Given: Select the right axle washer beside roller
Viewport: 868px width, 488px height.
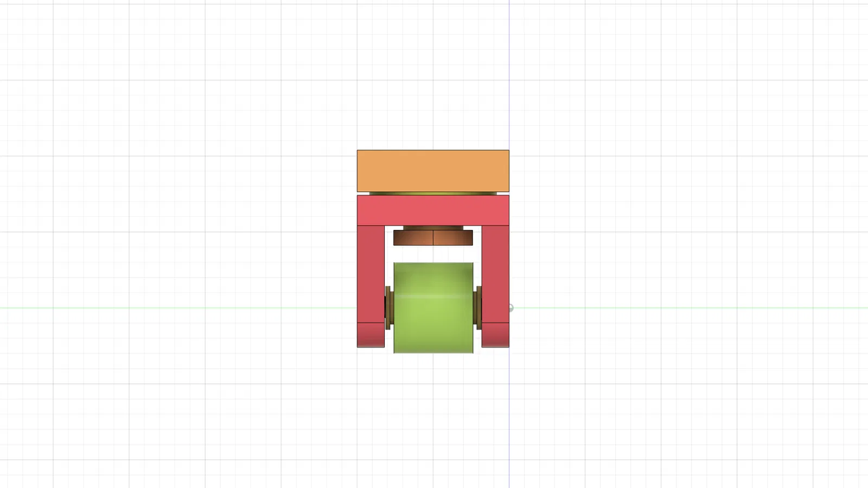Looking at the screenshot, I should click(x=478, y=307).
